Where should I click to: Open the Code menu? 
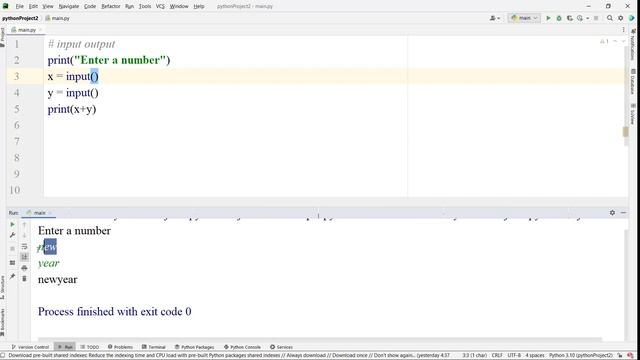pyautogui.click(x=90, y=6)
